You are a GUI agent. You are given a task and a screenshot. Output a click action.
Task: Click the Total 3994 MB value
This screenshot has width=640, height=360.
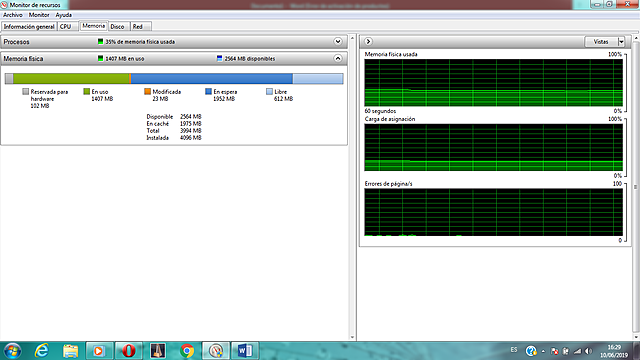click(191, 131)
